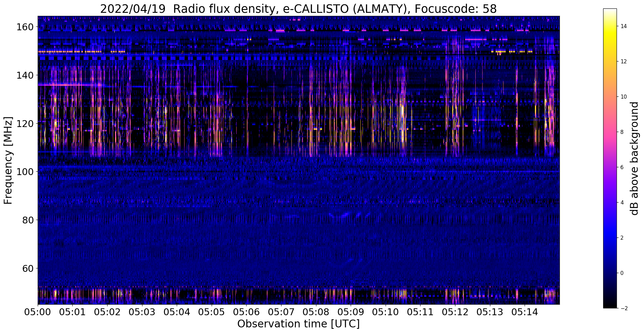Click the 05:07 time tick label
Screen dimensions: 644x333
(x=281, y=312)
